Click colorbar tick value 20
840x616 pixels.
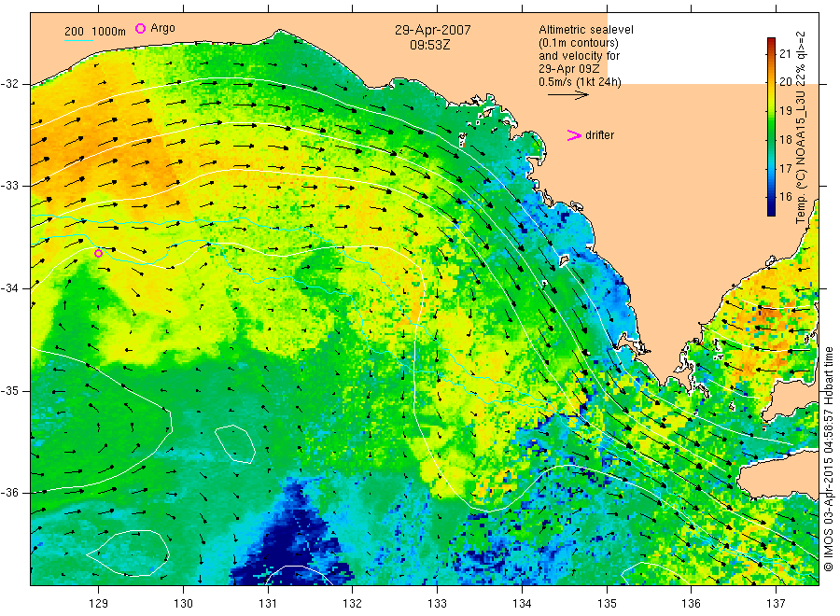click(x=785, y=82)
